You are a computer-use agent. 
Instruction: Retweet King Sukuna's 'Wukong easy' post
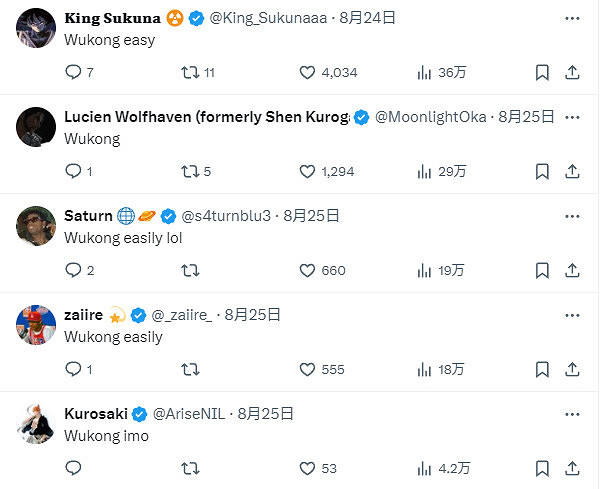[x=189, y=72]
